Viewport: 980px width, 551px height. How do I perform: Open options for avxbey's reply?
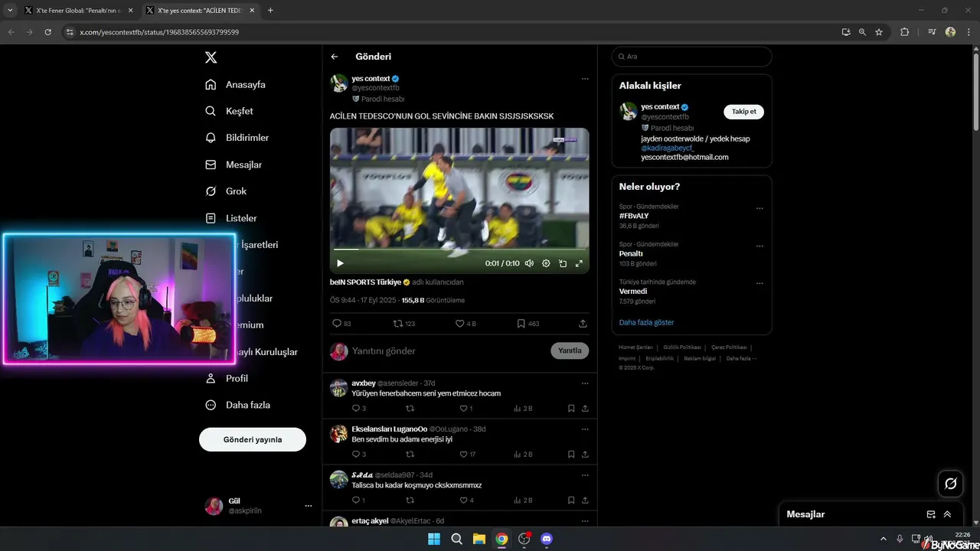coord(585,383)
